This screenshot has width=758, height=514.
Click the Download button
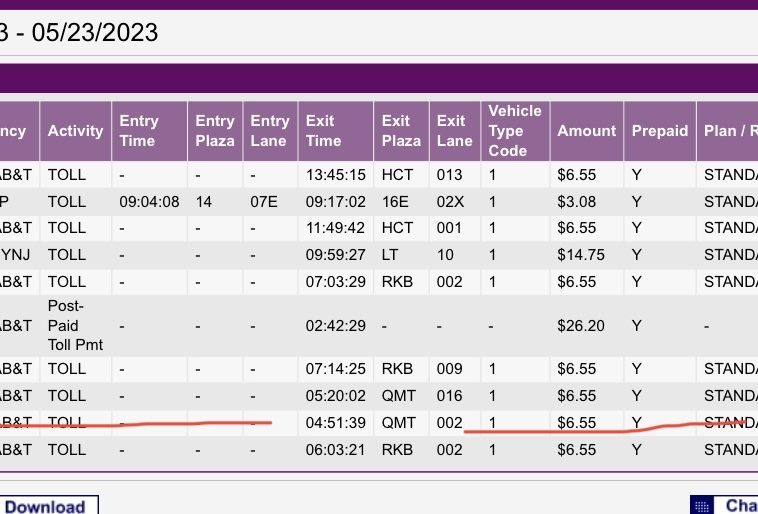pos(47,505)
